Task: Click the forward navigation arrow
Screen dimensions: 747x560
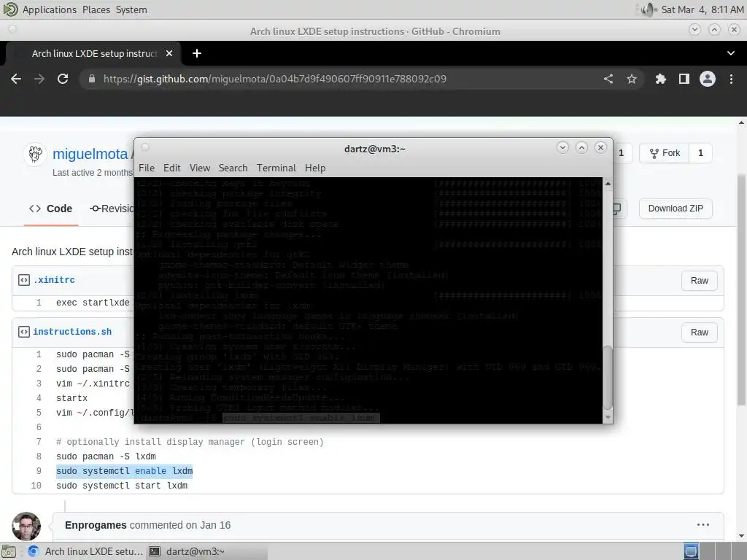Action: [39, 79]
